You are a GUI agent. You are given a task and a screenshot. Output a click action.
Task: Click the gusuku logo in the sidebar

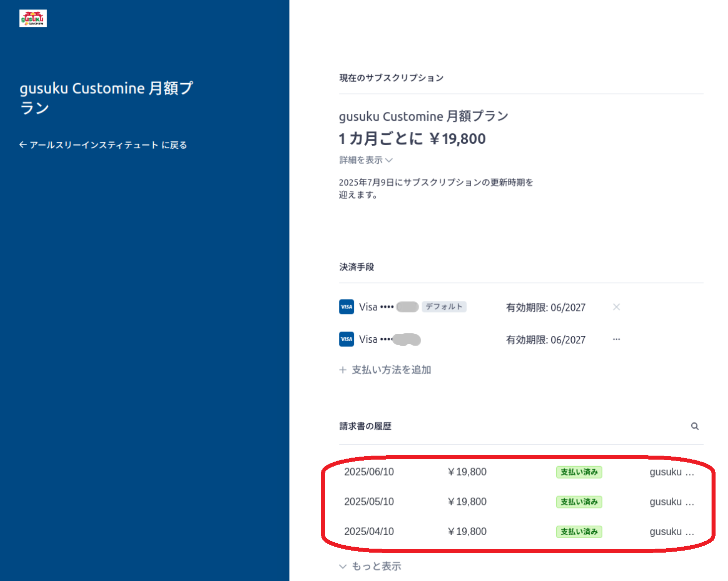click(x=33, y=18)
